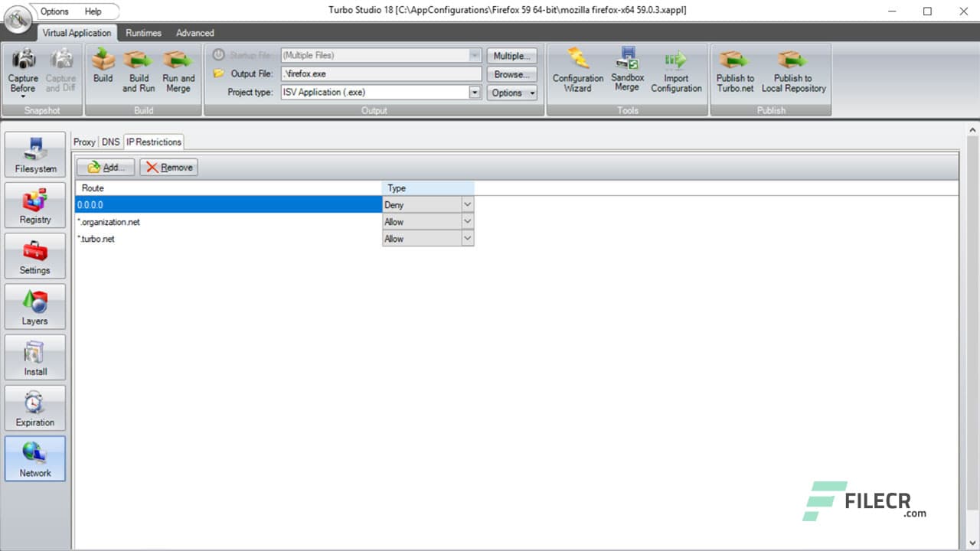Expand the Project type combo box
This screenshot has width=980, height=551.
click(x=474, y=92)
